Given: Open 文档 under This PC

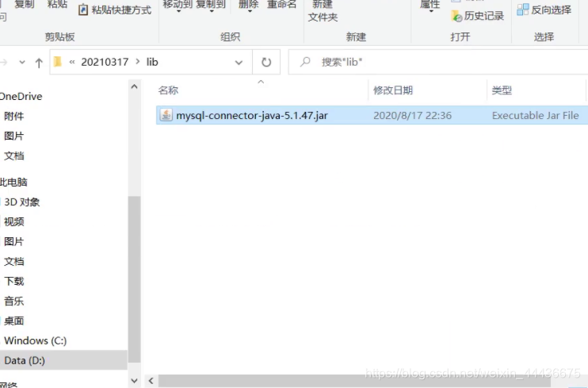Looking at the screenshot, I should click(x=14, y=261).
